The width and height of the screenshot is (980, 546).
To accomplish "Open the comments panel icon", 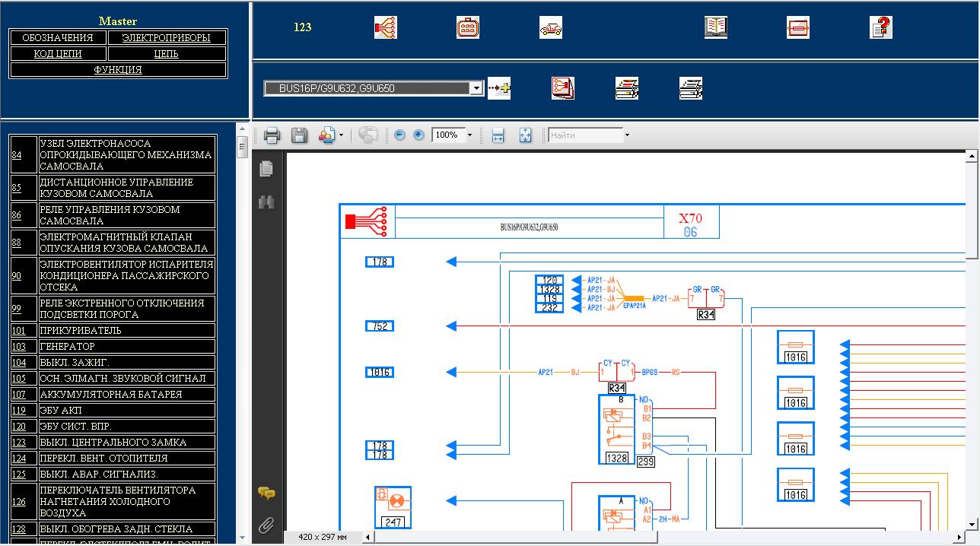I will pos(266,494).
